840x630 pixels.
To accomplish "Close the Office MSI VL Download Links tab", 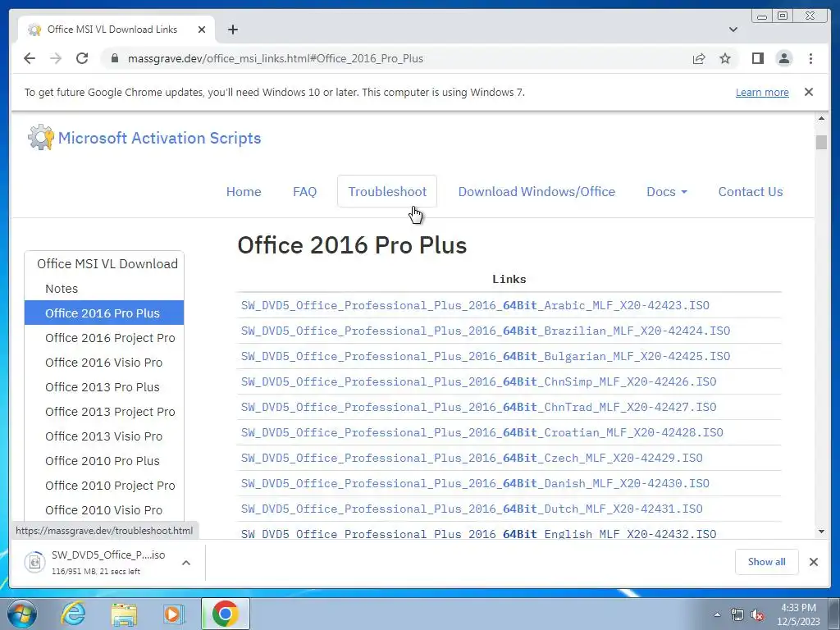I will [x=202, y=30].
